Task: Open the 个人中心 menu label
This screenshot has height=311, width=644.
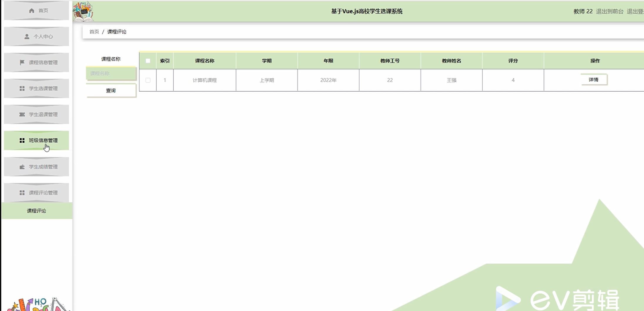Action: tap(43, 36)
